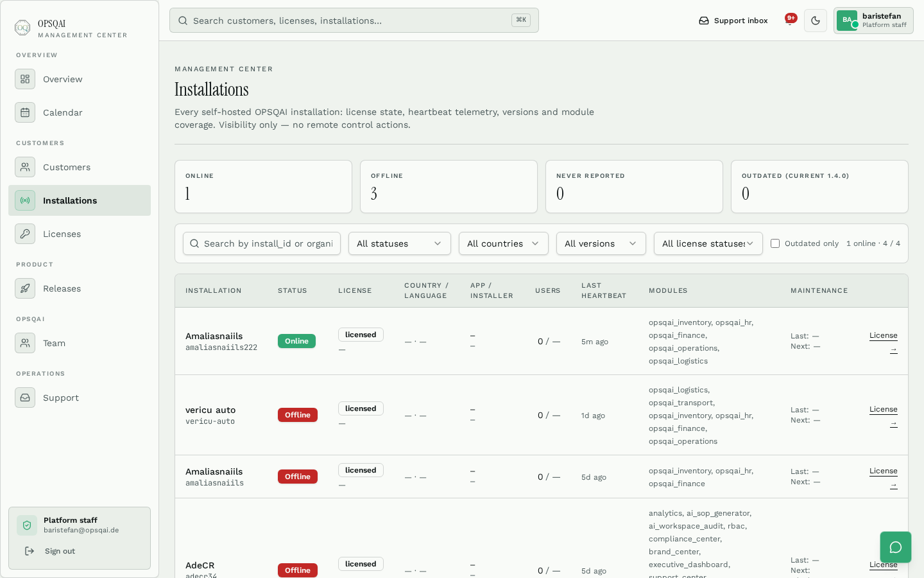Focus the global search customers field

[354, 21]
